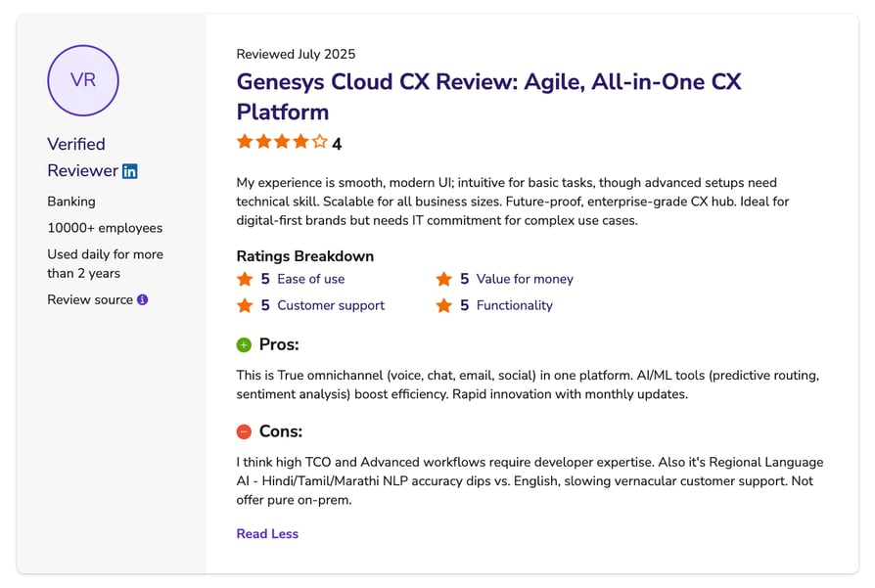Click the star icon next to Value for money
The image size is (875, 588).
443,279
